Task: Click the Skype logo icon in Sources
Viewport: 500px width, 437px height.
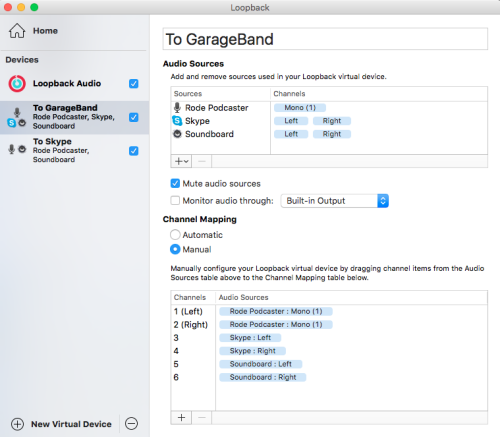Action: (x=177, y=121)
